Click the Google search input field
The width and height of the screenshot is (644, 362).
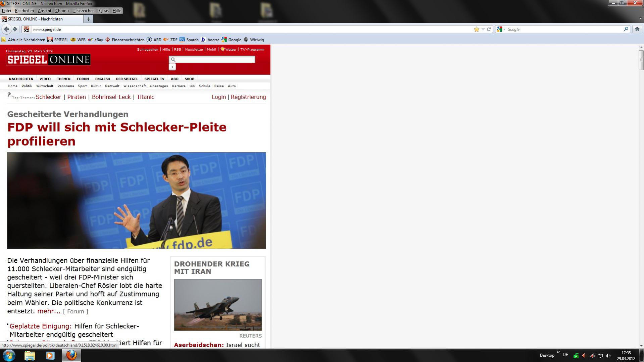(564, 29)
